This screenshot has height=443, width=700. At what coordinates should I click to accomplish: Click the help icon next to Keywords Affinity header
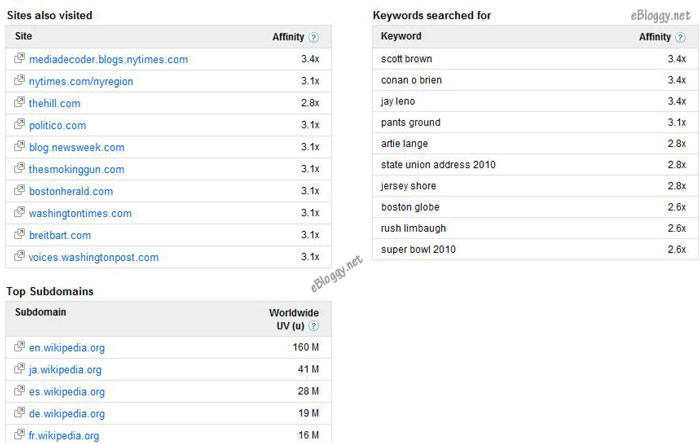click(x=680, y=37)
